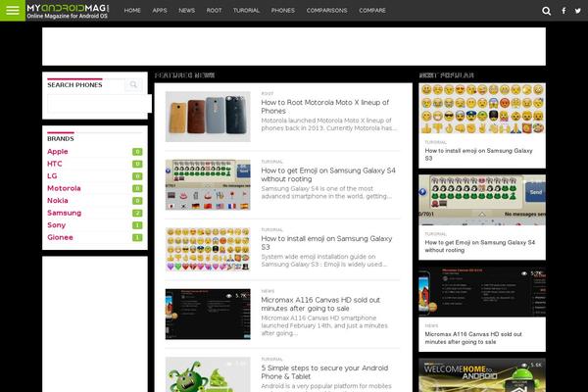Open Micromax Canvas HD thumbnail in featured news
This screenshot has width=588, height=392.
point(208,315)
